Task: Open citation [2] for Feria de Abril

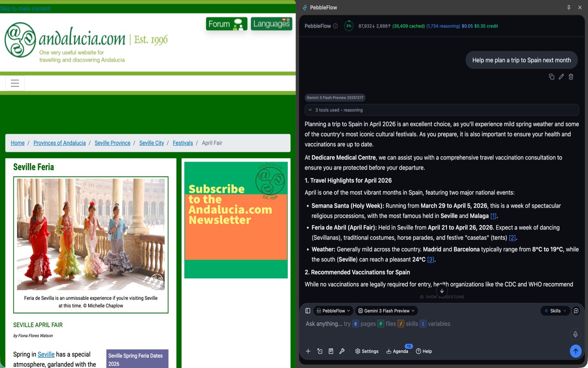Action: (512, 238)
